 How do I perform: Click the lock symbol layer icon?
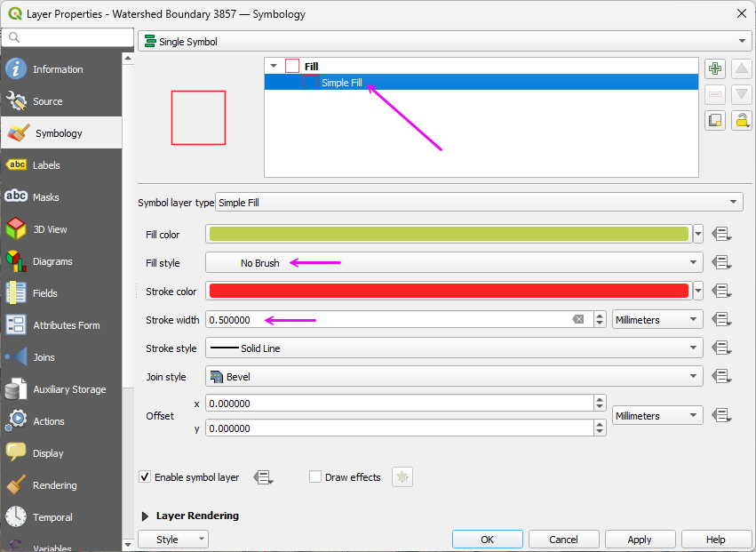click(742, 120)
